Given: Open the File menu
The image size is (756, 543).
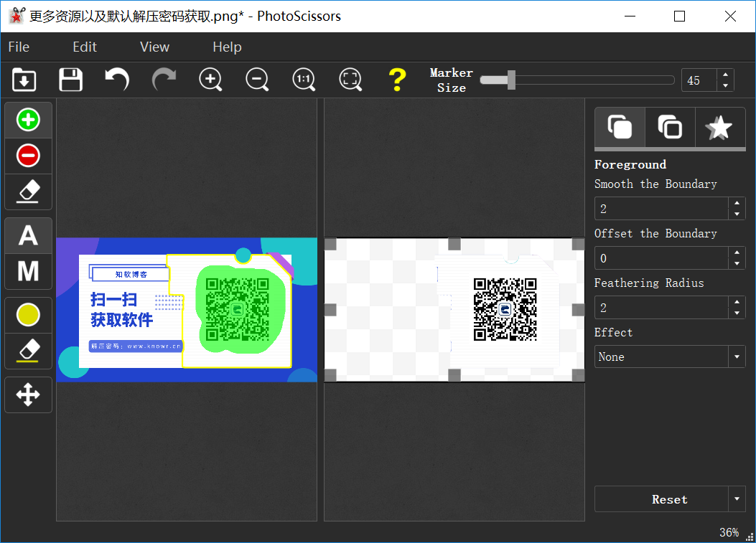Looking at the screenshot, I should click(x=19, y=47).
